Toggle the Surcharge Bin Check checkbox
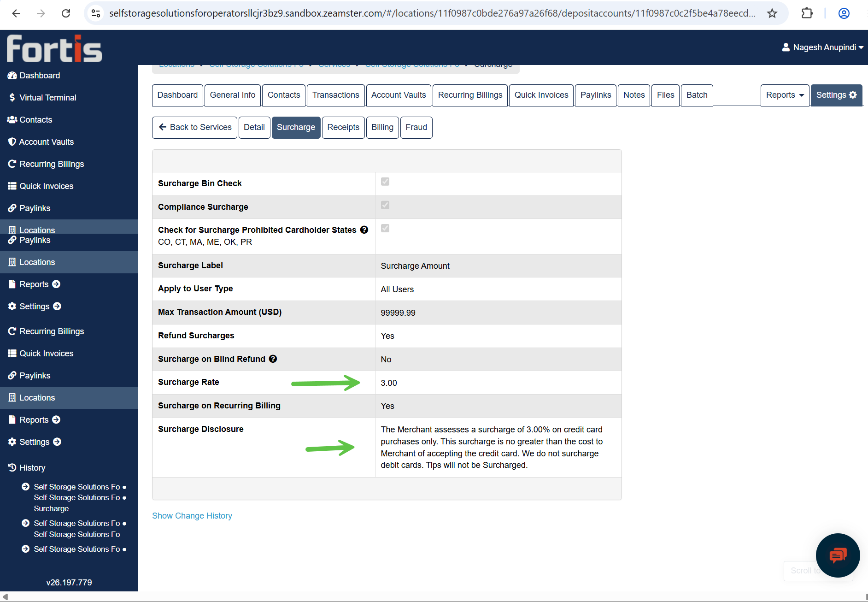 tap(385, 182)
